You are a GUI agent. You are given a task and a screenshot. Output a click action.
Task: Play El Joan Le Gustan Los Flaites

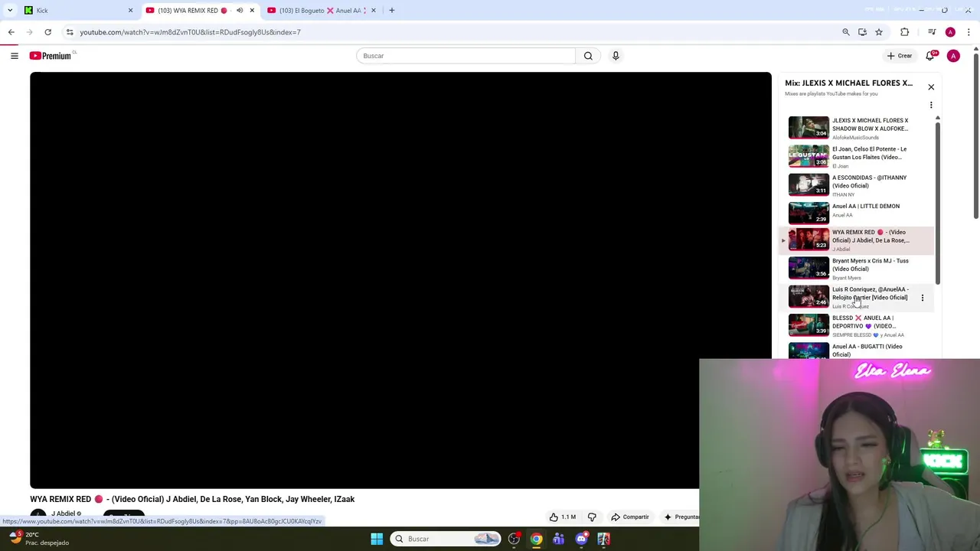tap(856, 156)
